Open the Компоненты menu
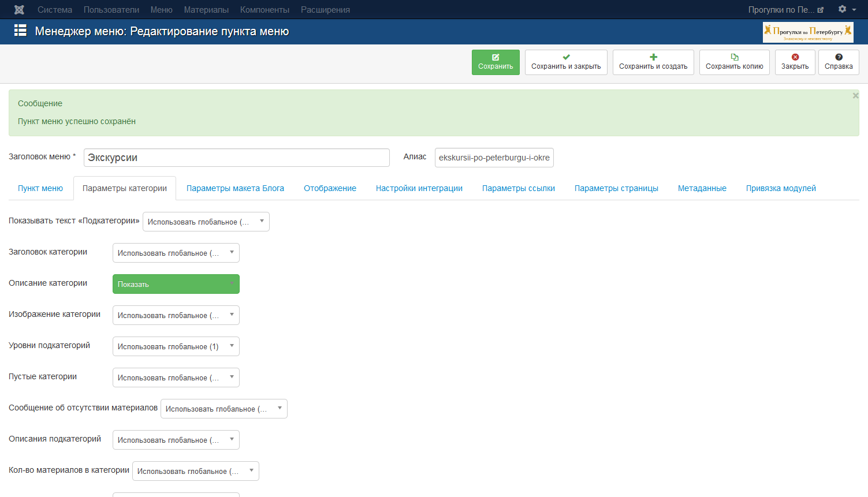This screenshot has width=868, height=497. pyautogui.click(x=265, y=10)
